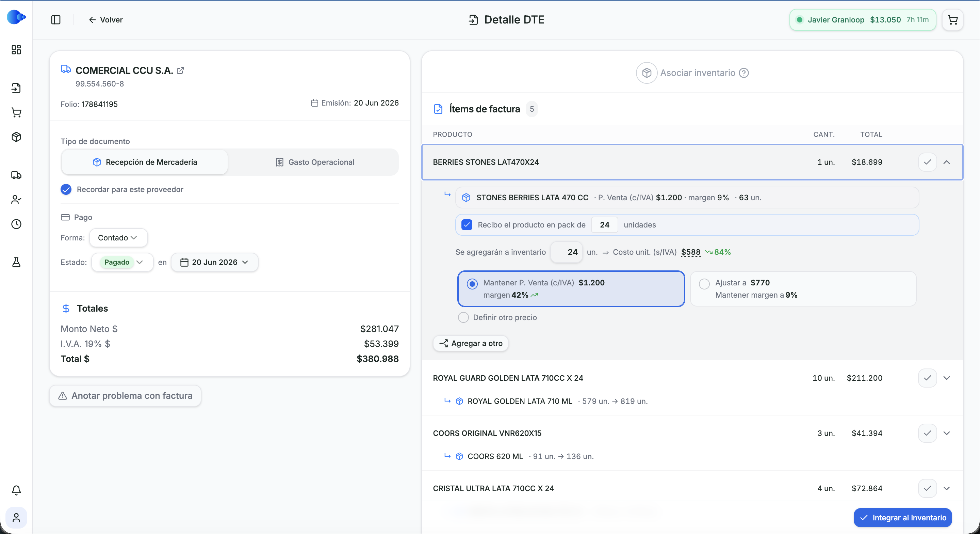Click Integrar al Inventario button
The height and width of the screenshot is (534, 980).
(x=903, y=518)
